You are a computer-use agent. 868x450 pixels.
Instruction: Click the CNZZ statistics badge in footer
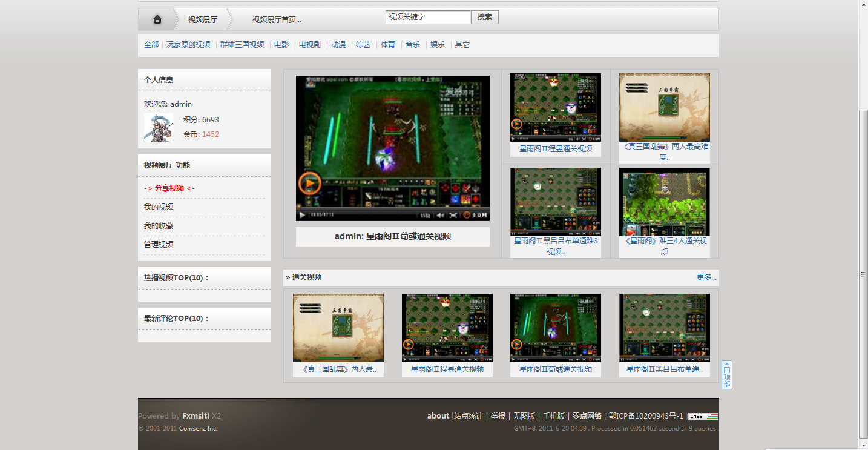click(703, 416)
